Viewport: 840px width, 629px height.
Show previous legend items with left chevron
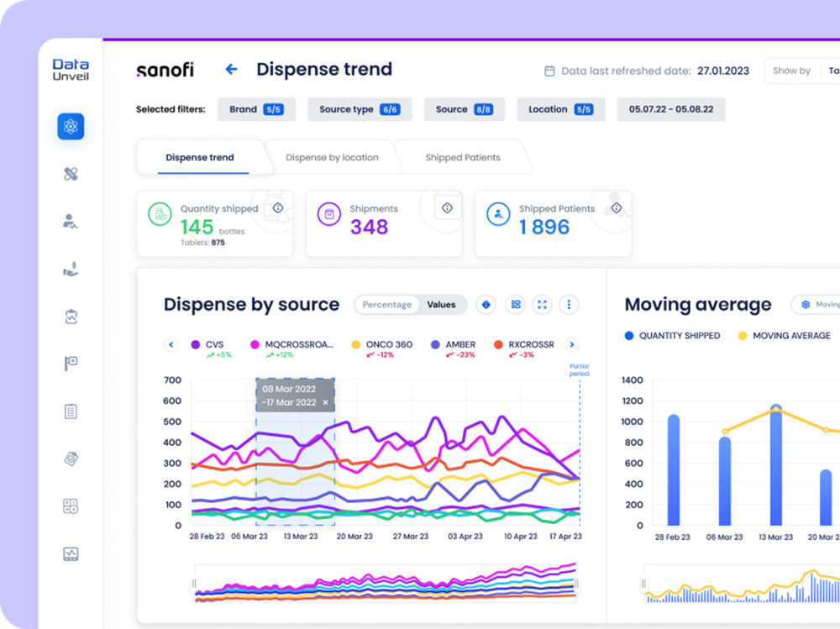171,344
